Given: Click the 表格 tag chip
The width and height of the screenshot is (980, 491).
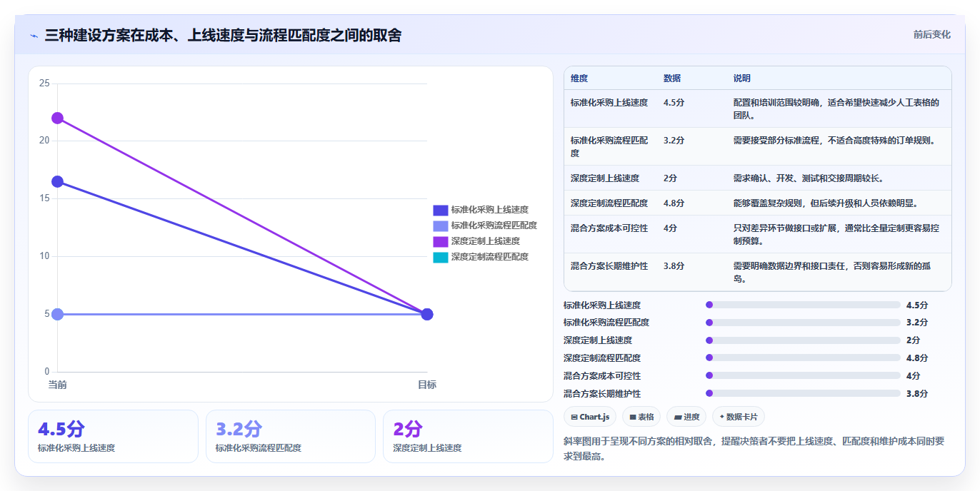Looking at the screenshot, I should (x=641, y=417).
